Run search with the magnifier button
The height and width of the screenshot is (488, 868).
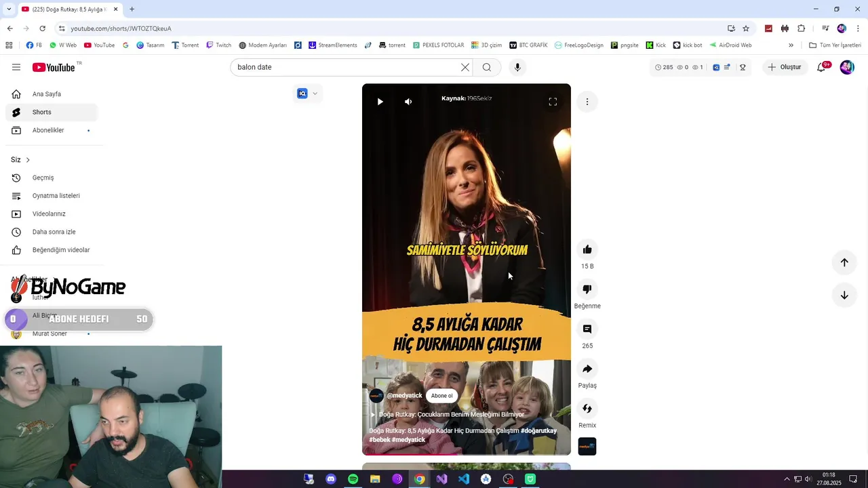coord(487,67)
